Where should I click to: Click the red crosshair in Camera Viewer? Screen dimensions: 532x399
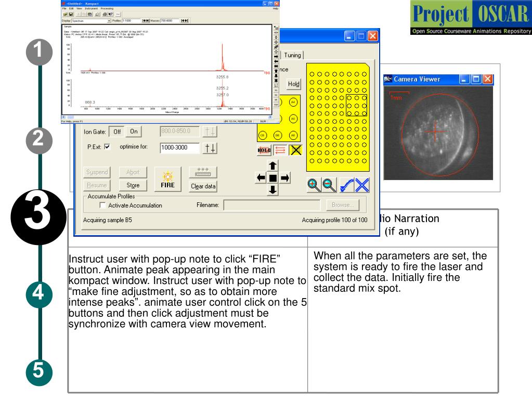click(435, 132)
